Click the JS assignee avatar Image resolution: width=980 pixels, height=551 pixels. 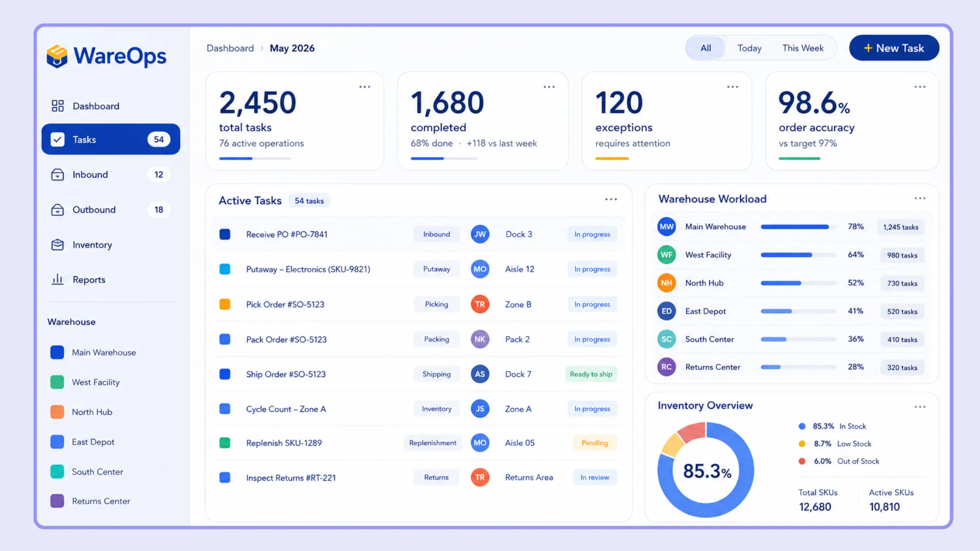pos(480,409)
